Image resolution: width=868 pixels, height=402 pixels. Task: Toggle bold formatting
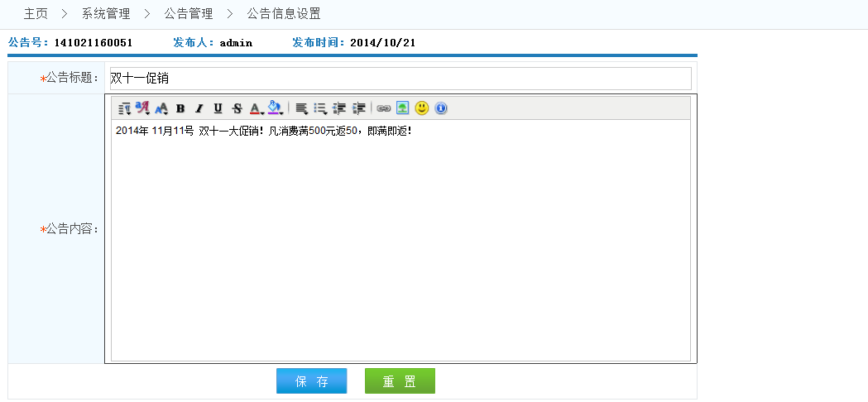(x=180, y=108)
